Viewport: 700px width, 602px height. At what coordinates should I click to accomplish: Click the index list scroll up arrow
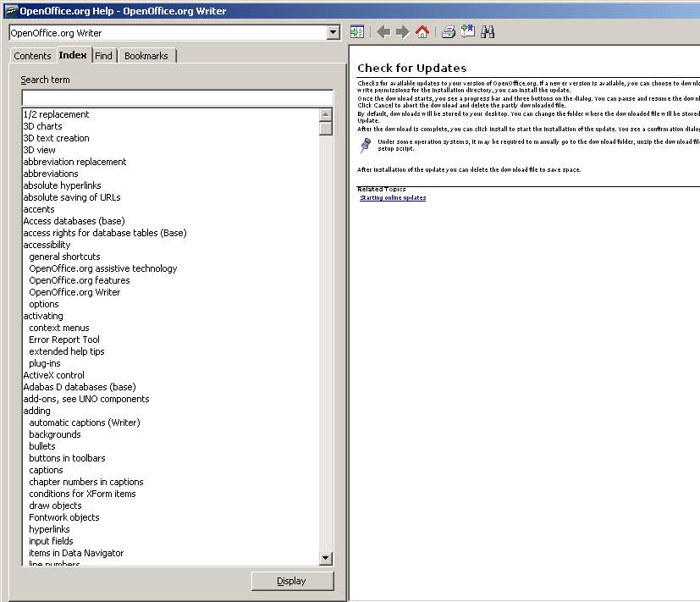click(x=326, y=114)
